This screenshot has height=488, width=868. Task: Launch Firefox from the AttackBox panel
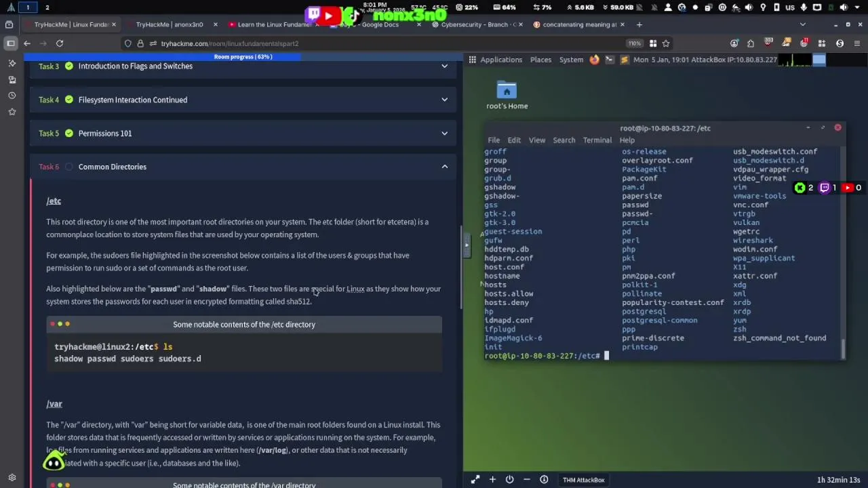click(594, 60)
